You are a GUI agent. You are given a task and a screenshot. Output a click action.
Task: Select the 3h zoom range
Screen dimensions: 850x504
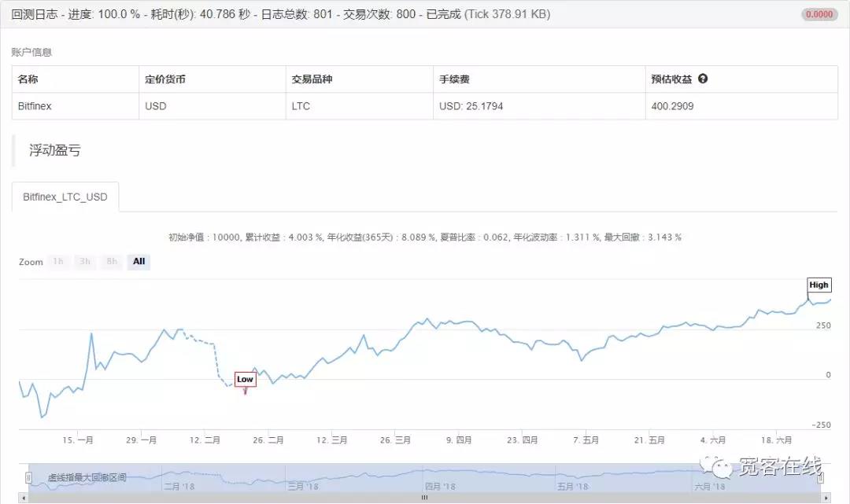(x=85, y=262)
